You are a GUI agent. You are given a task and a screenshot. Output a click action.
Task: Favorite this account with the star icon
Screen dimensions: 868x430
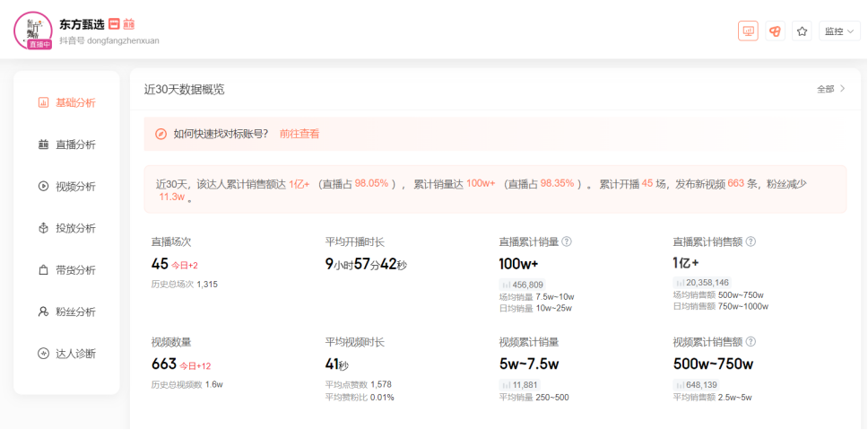coord(802,31)
